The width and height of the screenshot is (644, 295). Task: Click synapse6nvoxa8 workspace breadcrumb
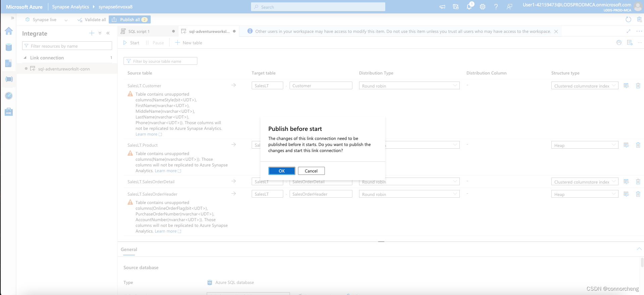tap(115, 7)
